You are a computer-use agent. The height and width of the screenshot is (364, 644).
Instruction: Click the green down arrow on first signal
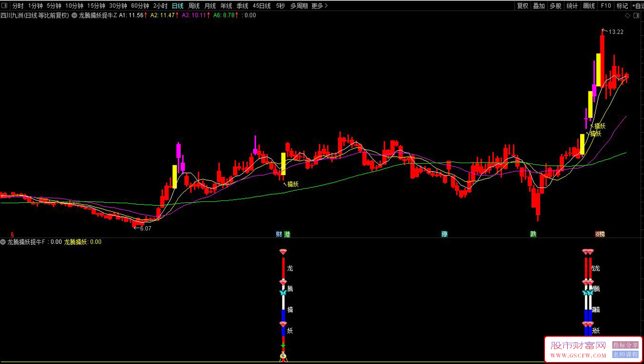click(283, 346)
